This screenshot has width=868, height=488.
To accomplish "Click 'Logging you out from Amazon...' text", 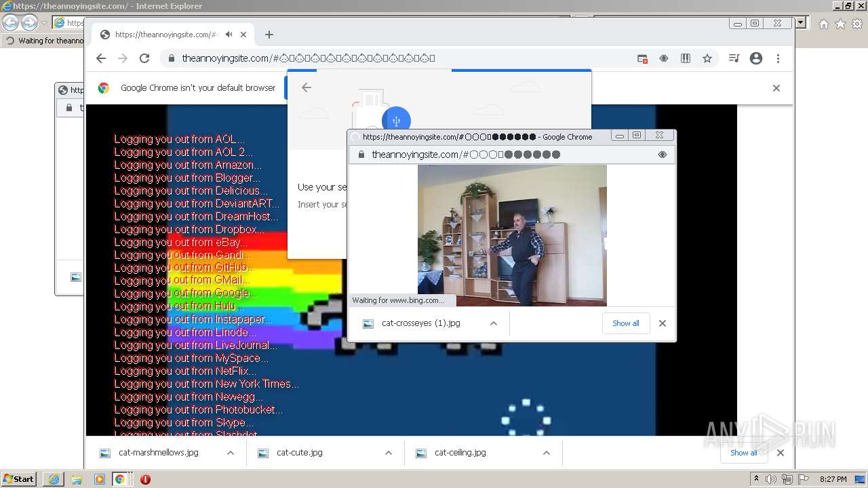I will coord(188,165).
